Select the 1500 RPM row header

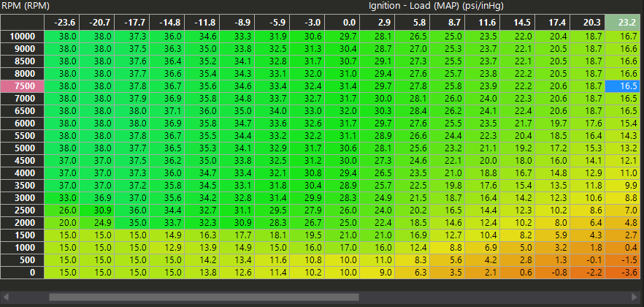pyautogui.click(x=22, y=235)
